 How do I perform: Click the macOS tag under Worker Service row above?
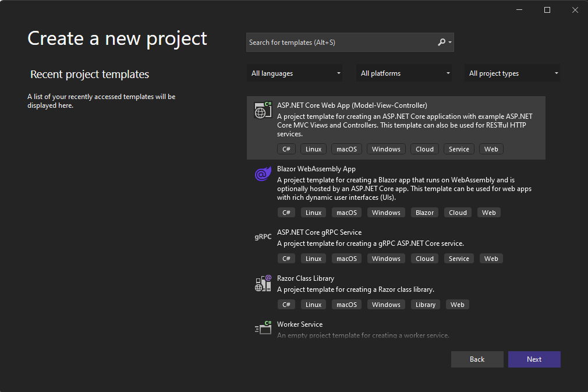[346, 304]
